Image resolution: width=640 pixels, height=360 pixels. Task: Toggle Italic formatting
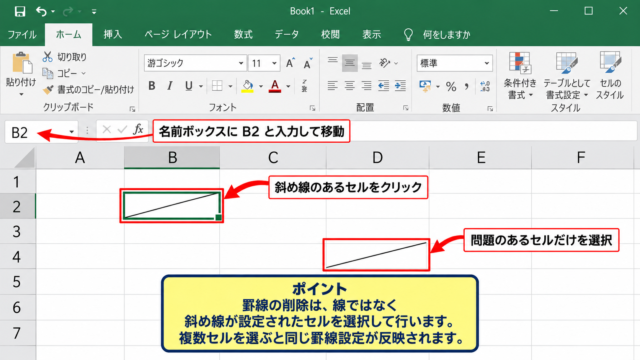coord(169,86)
